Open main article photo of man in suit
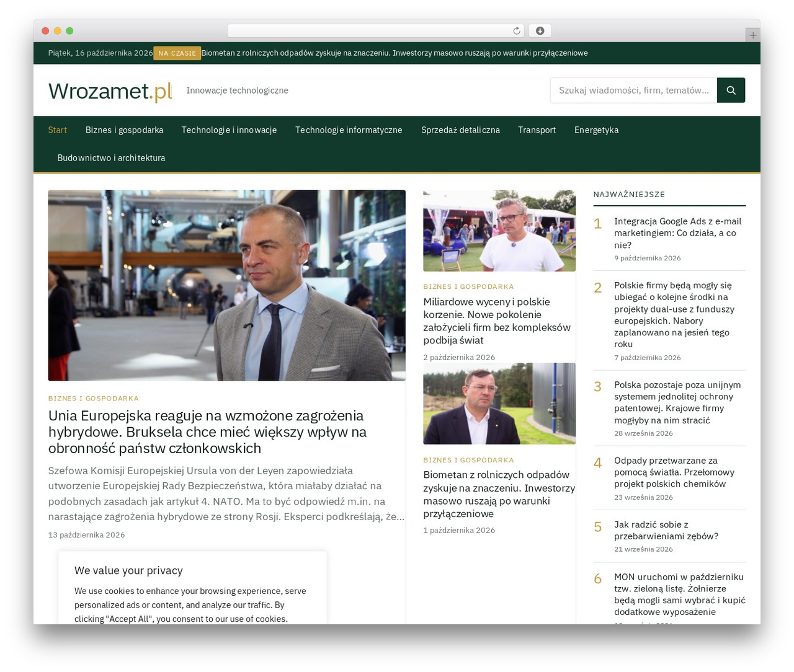794x672 pixels. (227, 285)
